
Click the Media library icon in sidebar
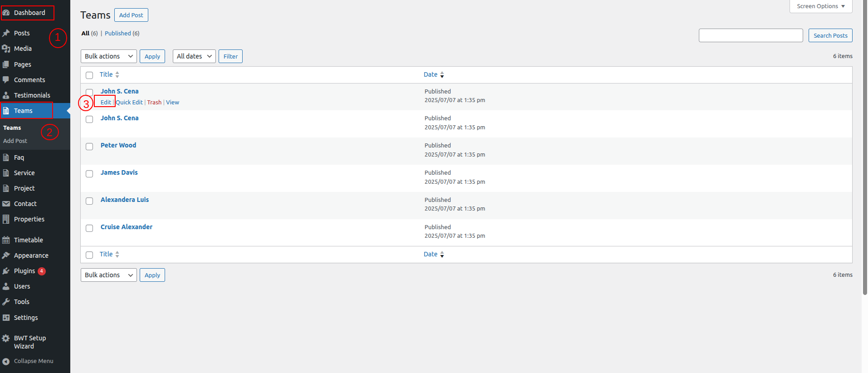(6, 49)
